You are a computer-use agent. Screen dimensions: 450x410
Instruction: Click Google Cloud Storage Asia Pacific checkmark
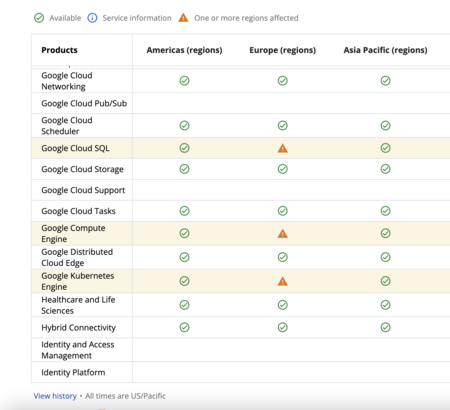click(386, 169)
